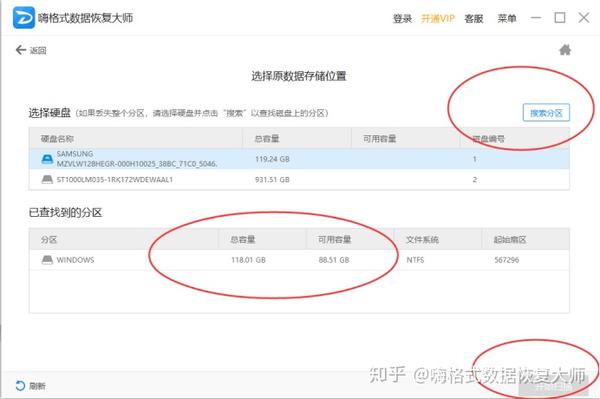Select the WINDOWS NTFS partition row

299,260
